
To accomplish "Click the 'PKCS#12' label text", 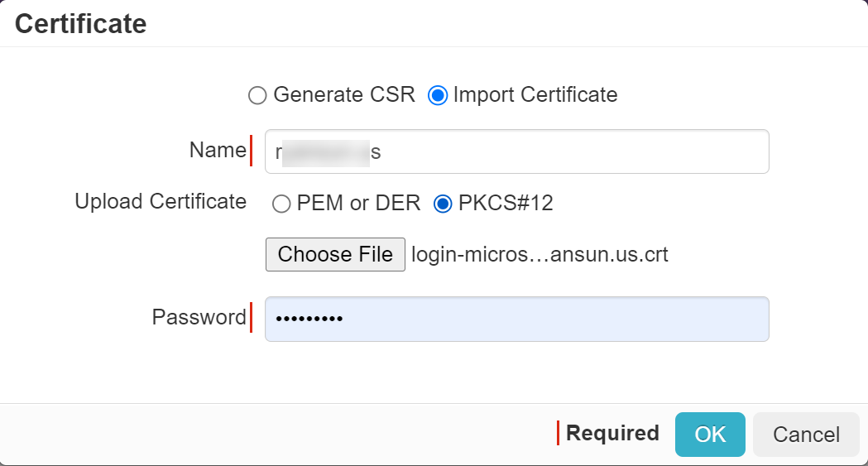I will click(506, 203).
